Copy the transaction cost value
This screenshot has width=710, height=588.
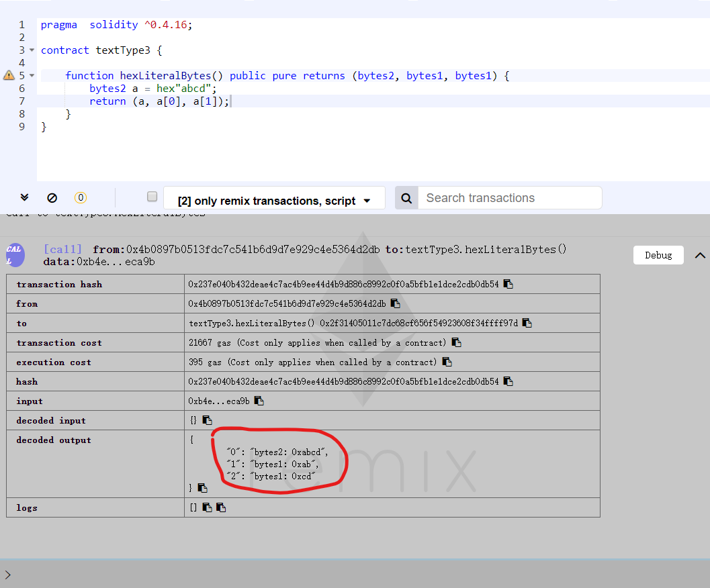[x=457, y=342]
